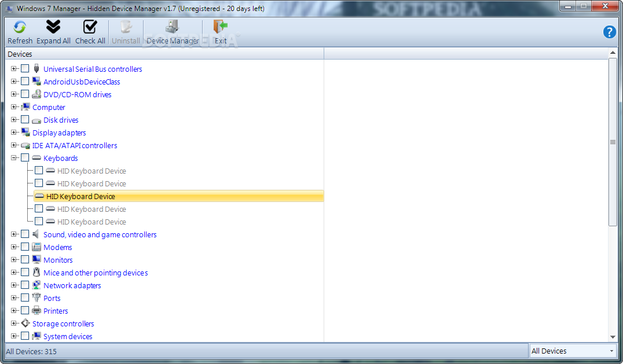Click the Devices column header
The width and height of the screenshot is (623, 364).
[x=164, y=54]
